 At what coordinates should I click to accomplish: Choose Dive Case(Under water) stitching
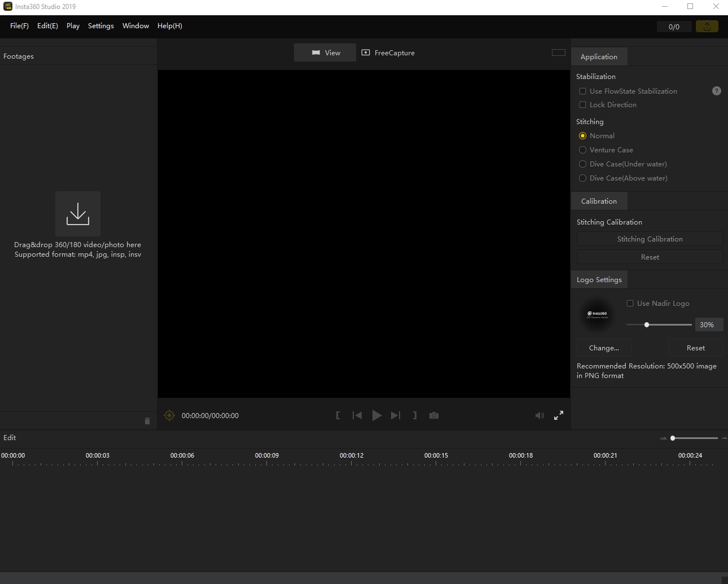point(582,164)
